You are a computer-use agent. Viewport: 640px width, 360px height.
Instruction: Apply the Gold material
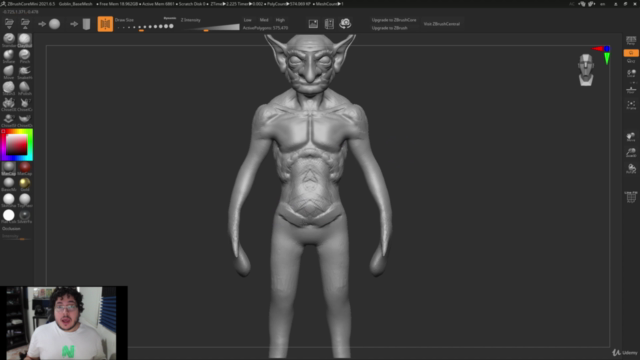click(24, 184)
